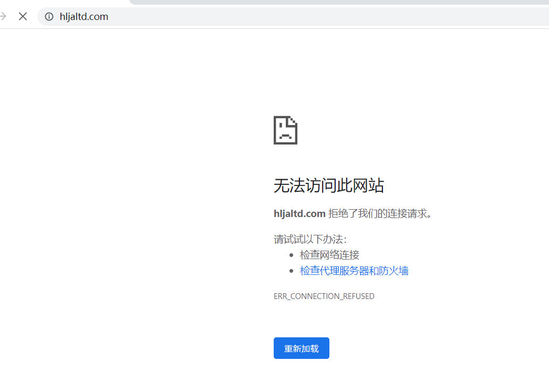Click the 请试试以下办法 text line
Viewport: 549px width, 392px height.
[x=310, y=240]
